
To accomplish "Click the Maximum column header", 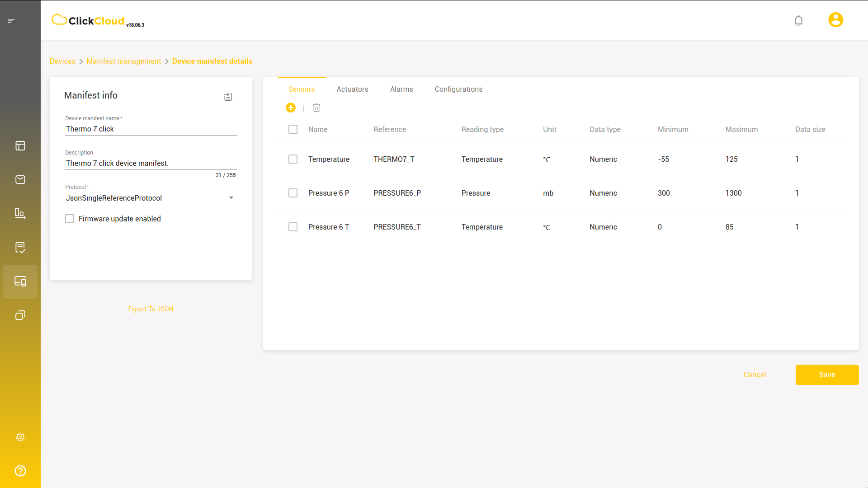I will click(741, 129).
